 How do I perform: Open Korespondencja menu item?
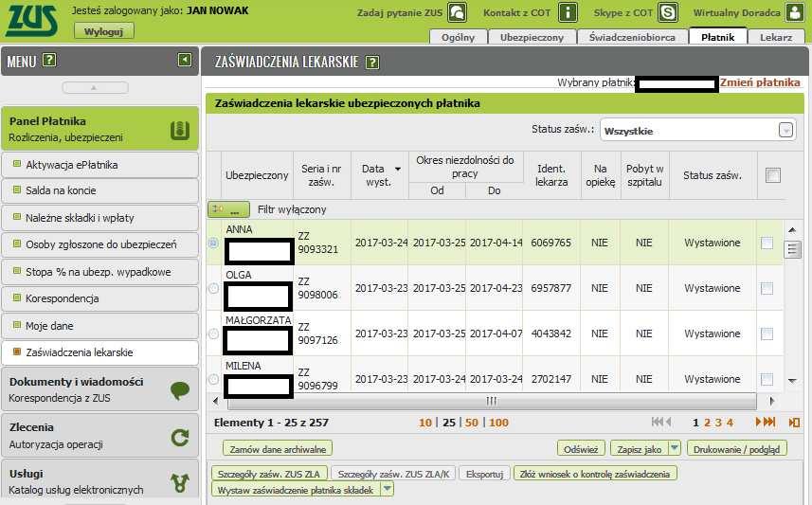[x=99, y=298]
